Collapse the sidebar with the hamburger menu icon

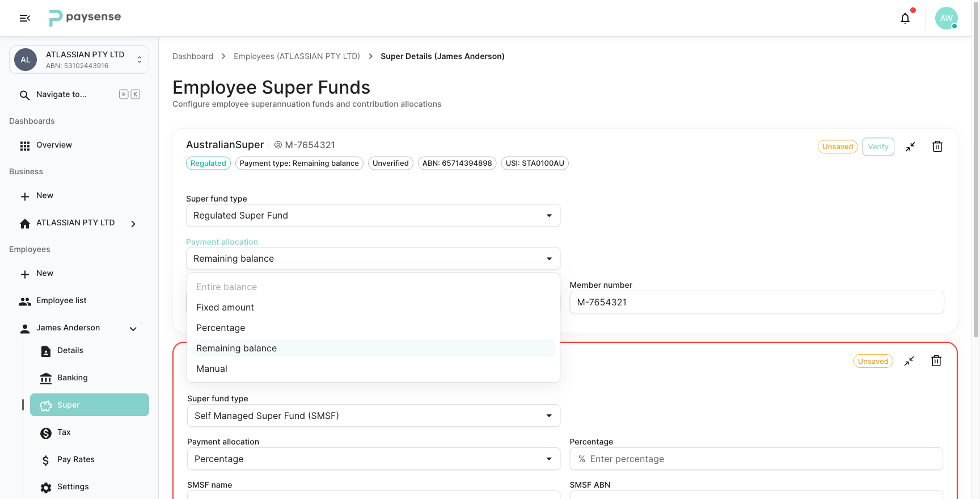(25, 18)
